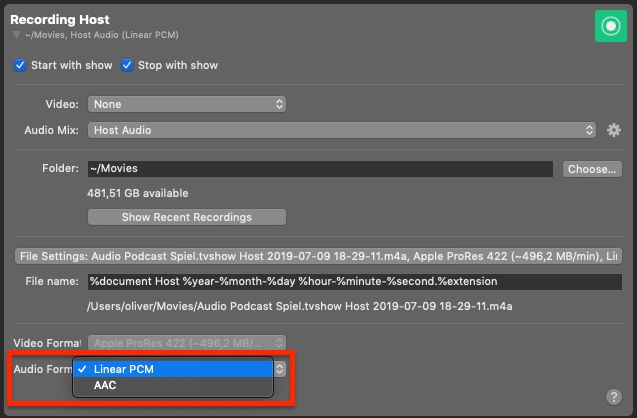Collapse the Recording Host disclosure triangle
Image resolution: width=637 pixels, height=418 pixels.
[x=16, y=35]
